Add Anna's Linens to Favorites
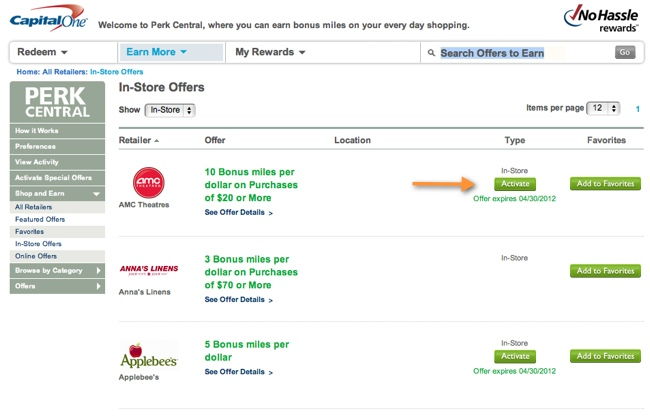Screen dimensions: 650x416 605,271
